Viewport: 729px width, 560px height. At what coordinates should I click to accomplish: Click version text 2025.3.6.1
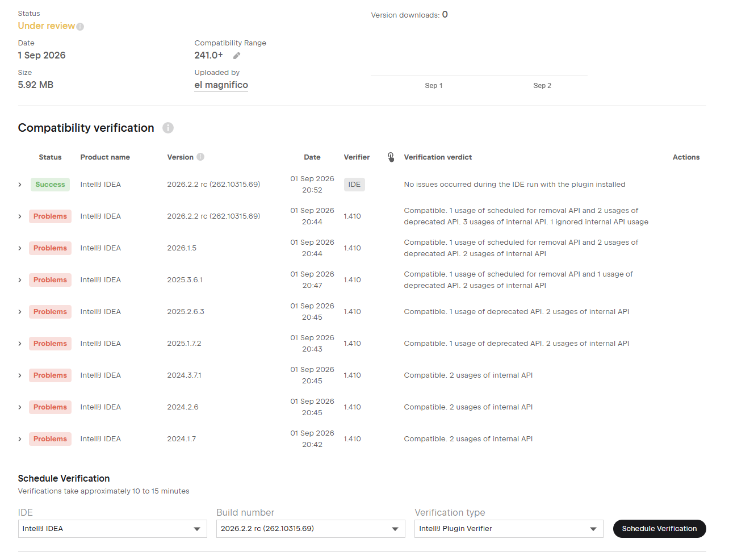[x=185, y=280]
